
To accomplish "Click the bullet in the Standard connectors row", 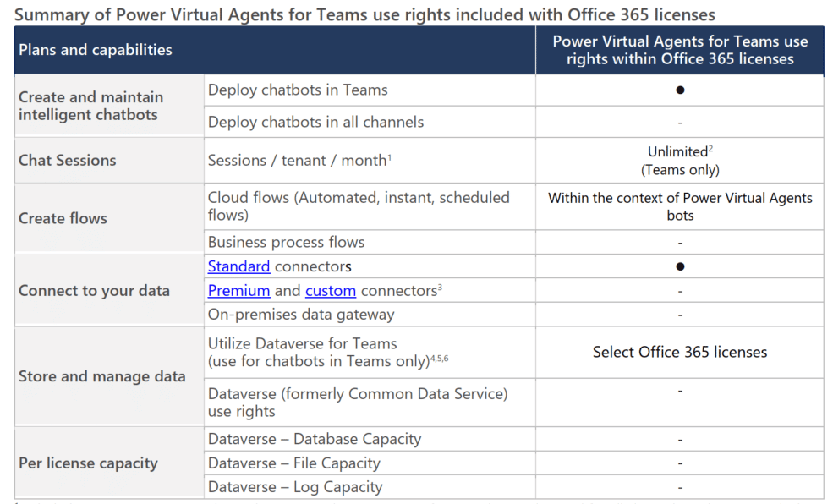I will [x=680, y=266].
